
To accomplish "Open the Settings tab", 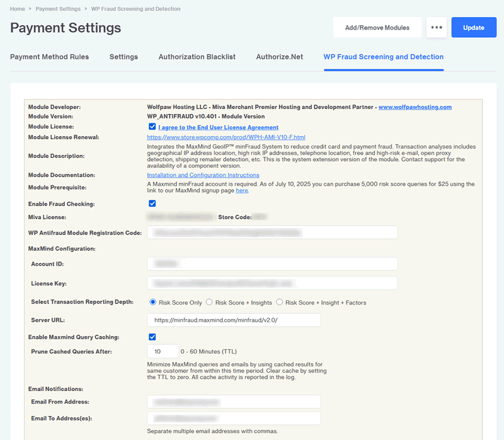I will tap(123, 57).
